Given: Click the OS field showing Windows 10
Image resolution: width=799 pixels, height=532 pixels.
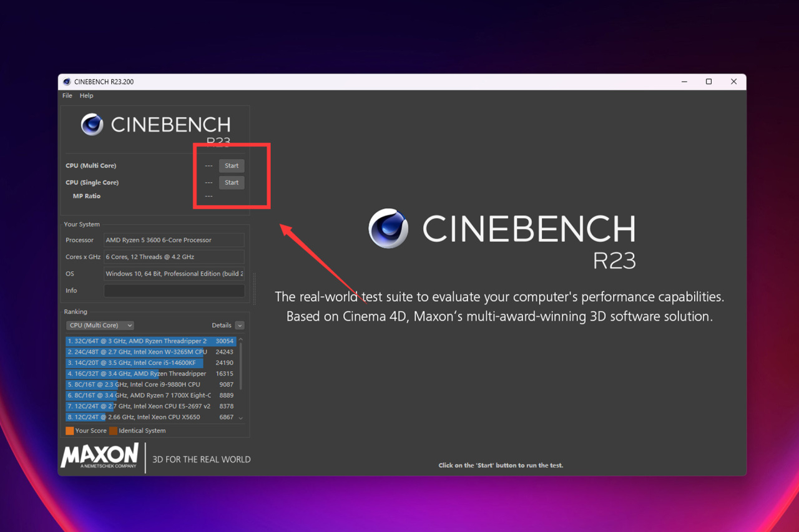Looking at the screenshot, I should point(174,274).
